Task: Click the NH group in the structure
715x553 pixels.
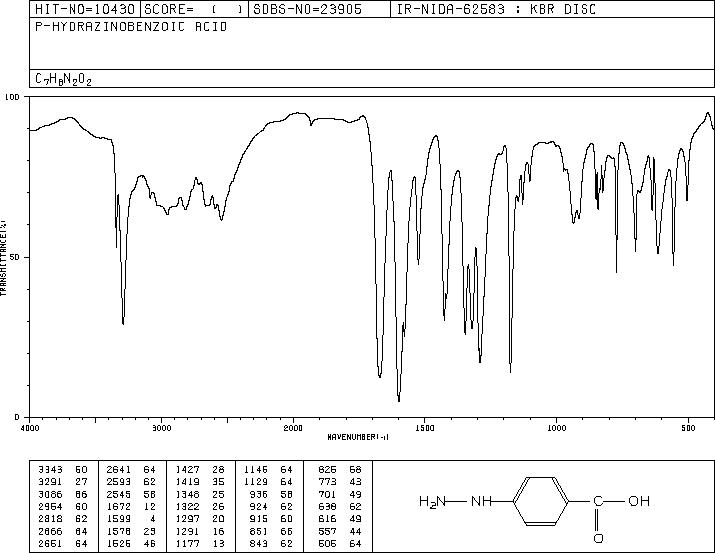Action: 482,501
